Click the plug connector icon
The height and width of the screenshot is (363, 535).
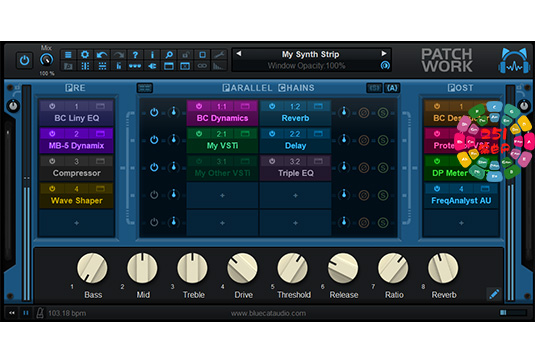click(x=152, y=66)
